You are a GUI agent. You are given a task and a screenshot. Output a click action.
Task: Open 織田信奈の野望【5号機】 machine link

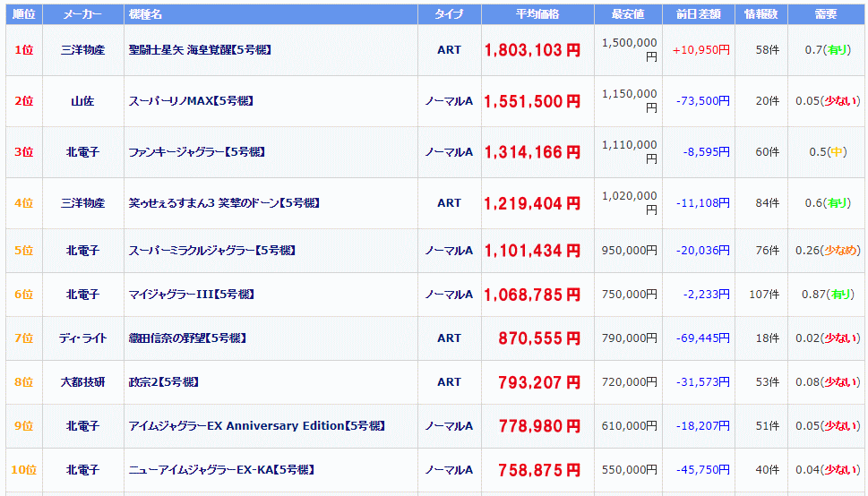click(x=187, y=338)
